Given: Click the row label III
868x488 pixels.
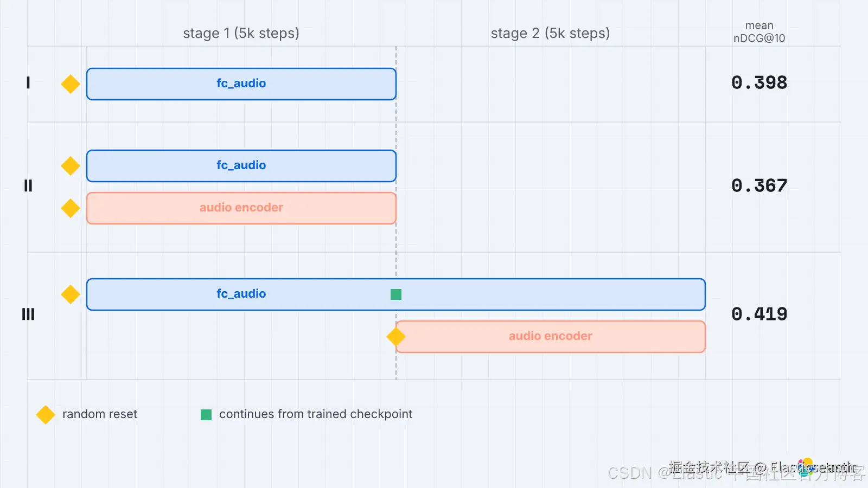Looking at the screenshot, I should pos(28,314).
